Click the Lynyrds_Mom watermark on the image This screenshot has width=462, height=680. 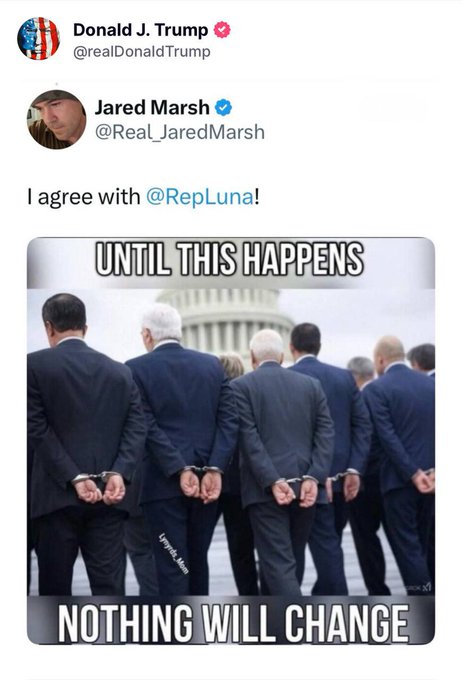[x=174, y=553]
